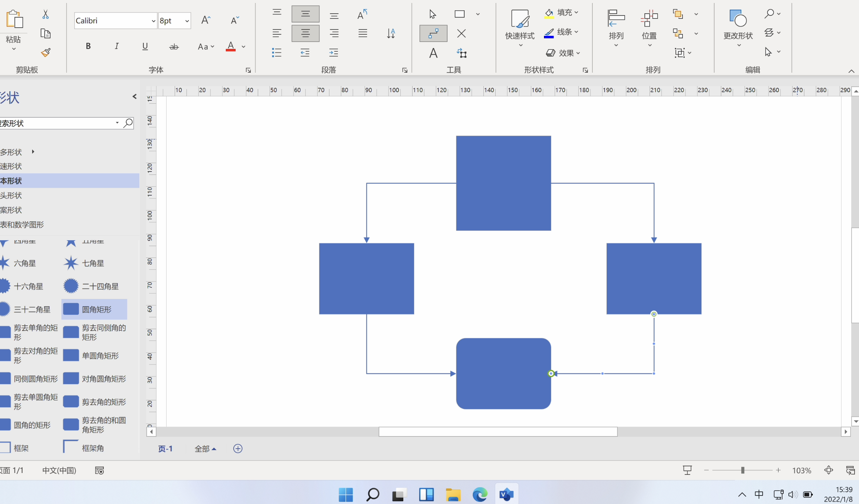This screenshot has height=504, width=859.
Task: Click the justify text icon
Action: point(363,34)
